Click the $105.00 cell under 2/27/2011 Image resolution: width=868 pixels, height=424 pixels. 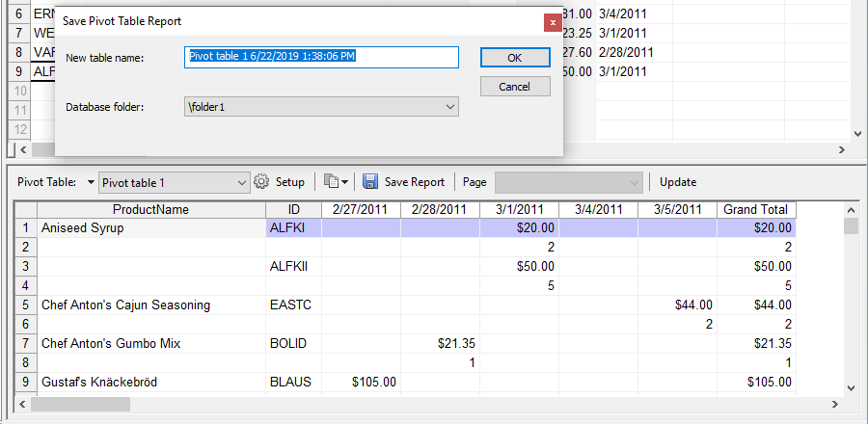point(361,382)
